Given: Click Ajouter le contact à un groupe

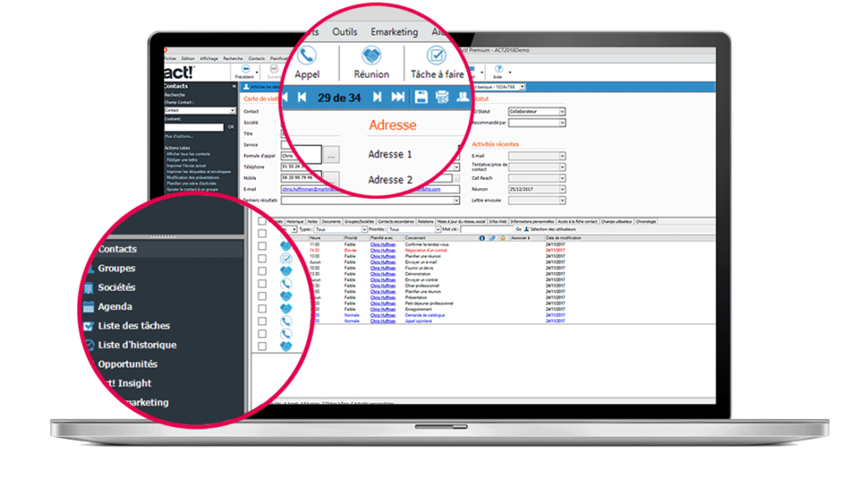Looking at the screenshot, I should click(x=192, y=189).
